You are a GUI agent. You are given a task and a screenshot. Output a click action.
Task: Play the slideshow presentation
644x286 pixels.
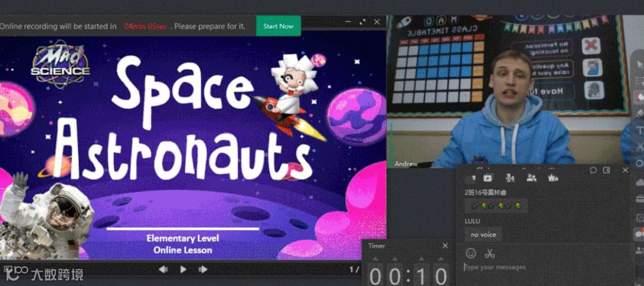(183, 270)
